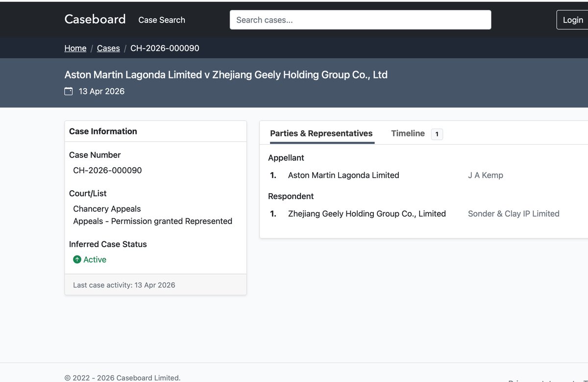Click Chancery Appeals court text

pos(107,208)
